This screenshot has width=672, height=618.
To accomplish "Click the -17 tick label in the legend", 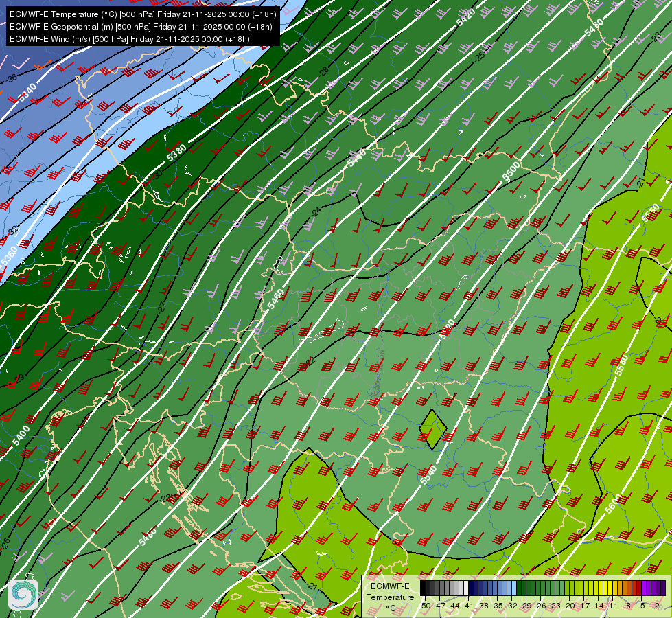I will (x=583, y=606).
